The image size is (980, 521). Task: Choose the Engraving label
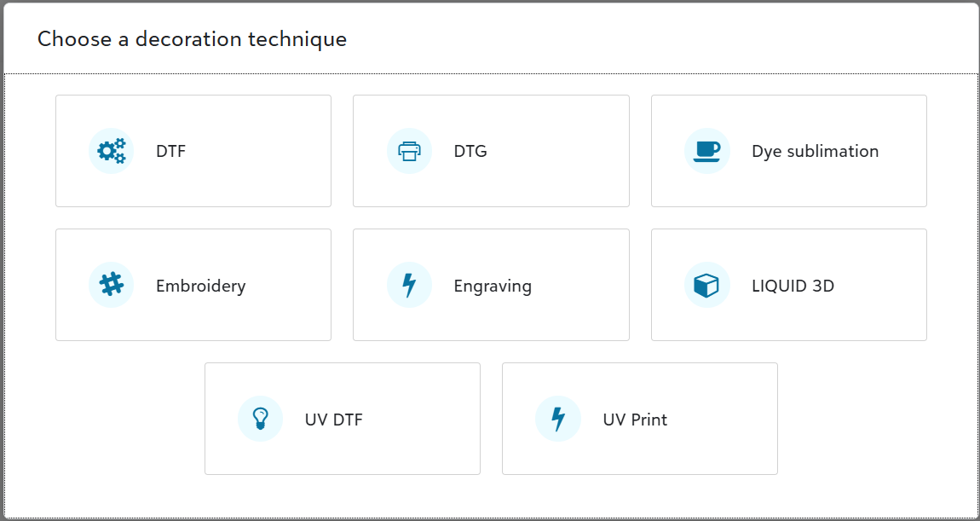[x=493, y=286]
